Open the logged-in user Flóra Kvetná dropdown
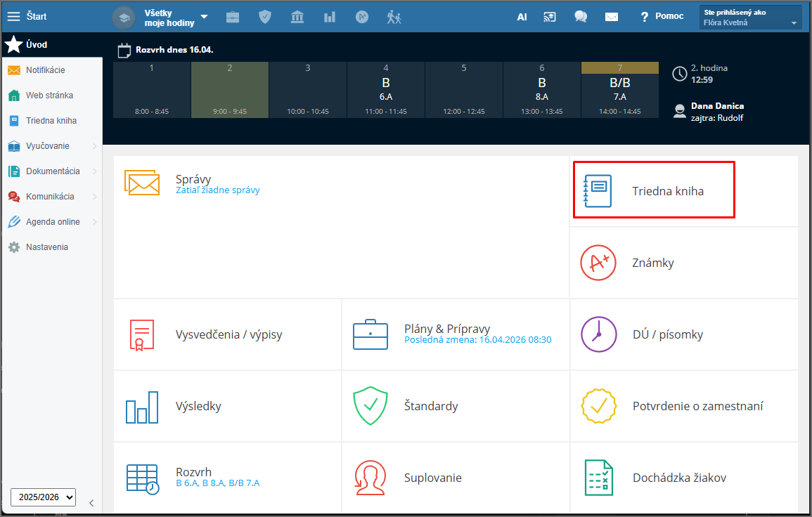This screenshot has width=812, height=517. (751, 18)
